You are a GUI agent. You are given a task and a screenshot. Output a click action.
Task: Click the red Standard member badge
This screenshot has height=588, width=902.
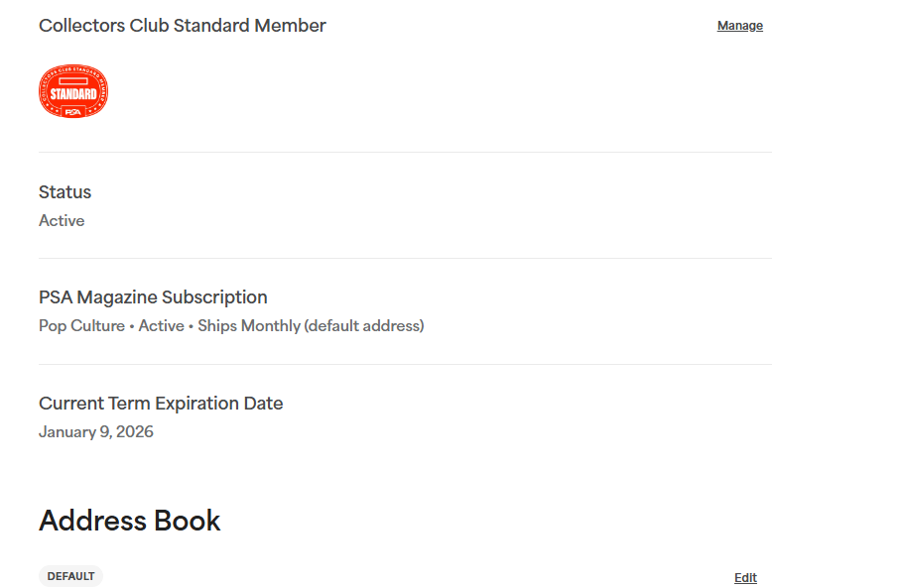click(73, 91)
